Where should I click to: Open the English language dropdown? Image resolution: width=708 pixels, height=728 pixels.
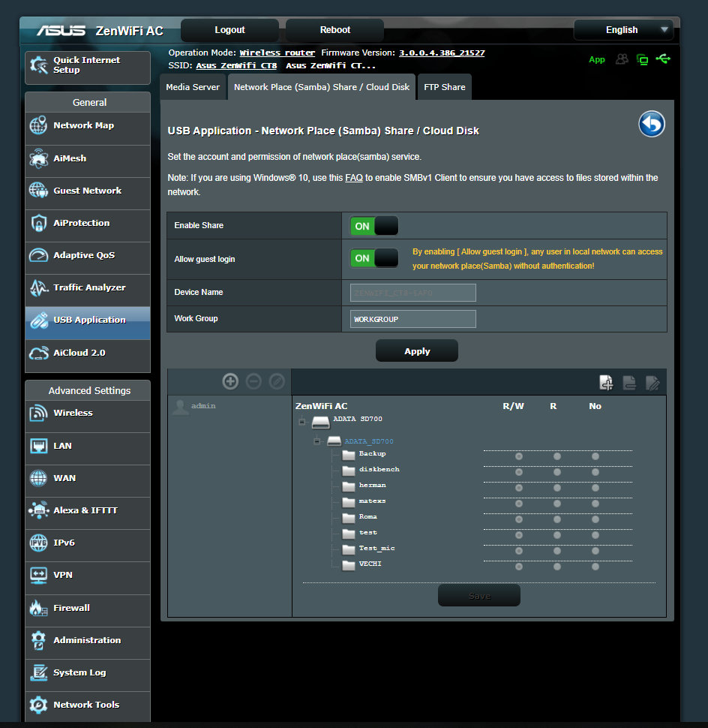[623, 30]
